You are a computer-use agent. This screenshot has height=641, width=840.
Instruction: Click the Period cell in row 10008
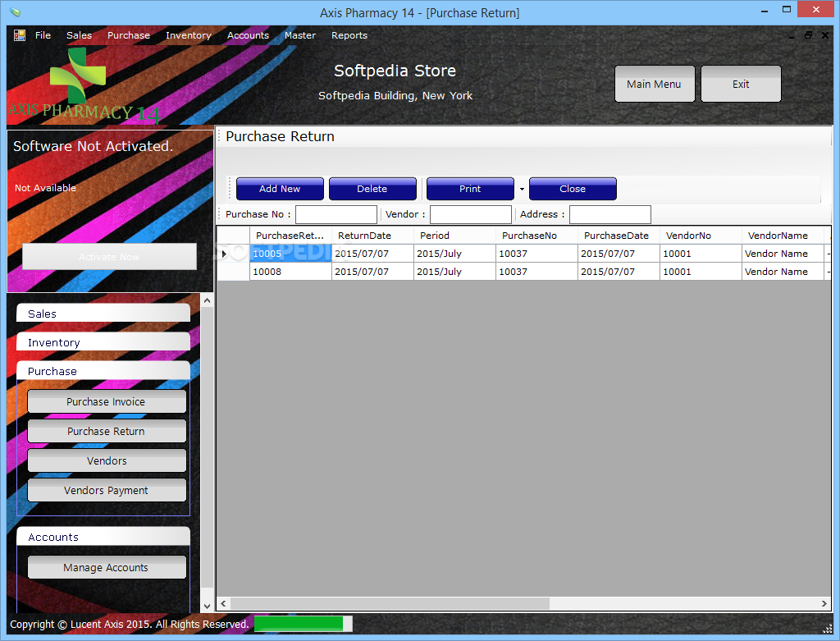[x=454, y=272]
